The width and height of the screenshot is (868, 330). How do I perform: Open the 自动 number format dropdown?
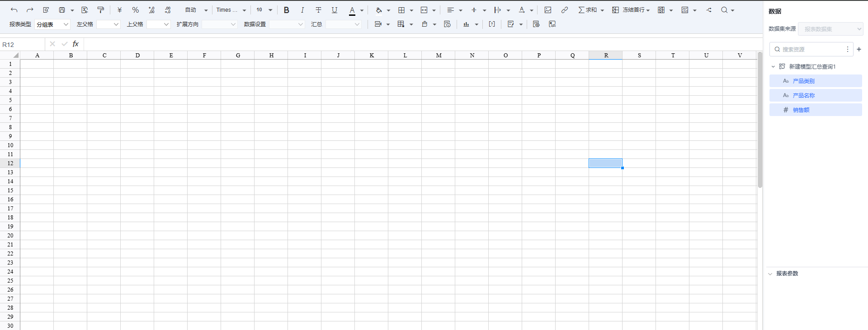click(x=196, y=10)
